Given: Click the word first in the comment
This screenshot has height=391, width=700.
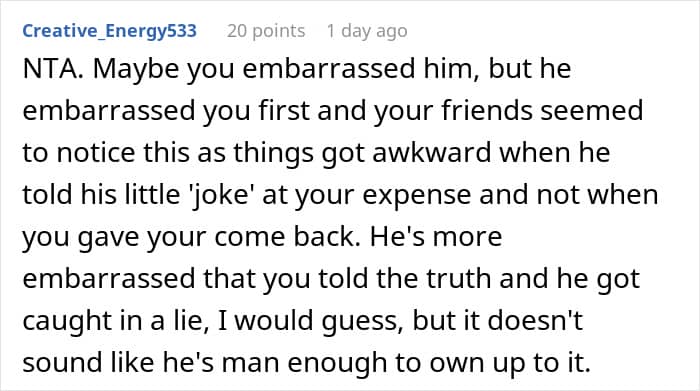Looking at the screenshot, I should tap(284, 110).
